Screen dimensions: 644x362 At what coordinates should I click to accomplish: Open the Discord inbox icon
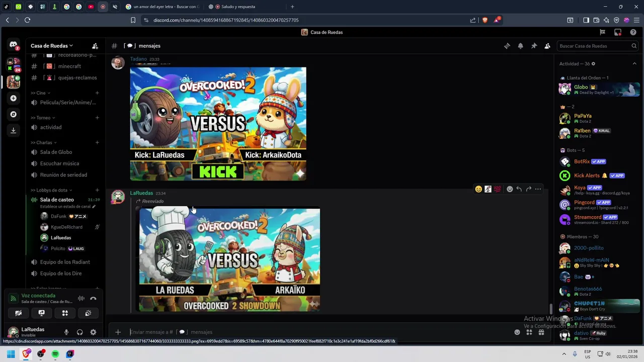point(618,32)
